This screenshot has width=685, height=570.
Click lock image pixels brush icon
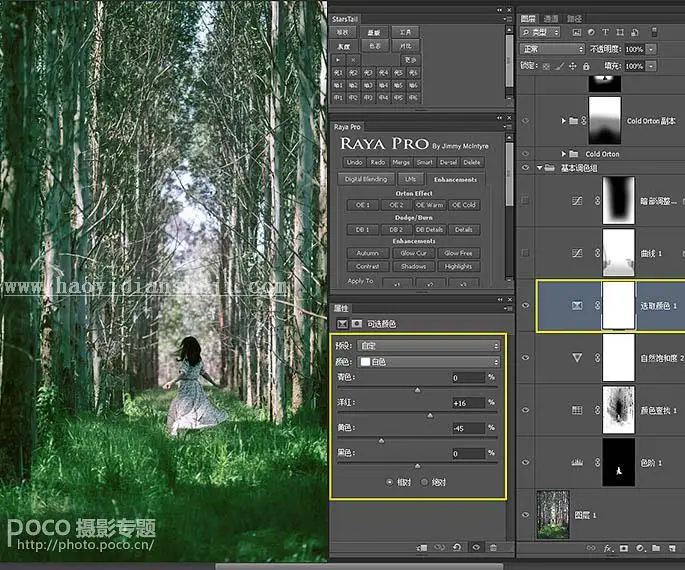560,66
